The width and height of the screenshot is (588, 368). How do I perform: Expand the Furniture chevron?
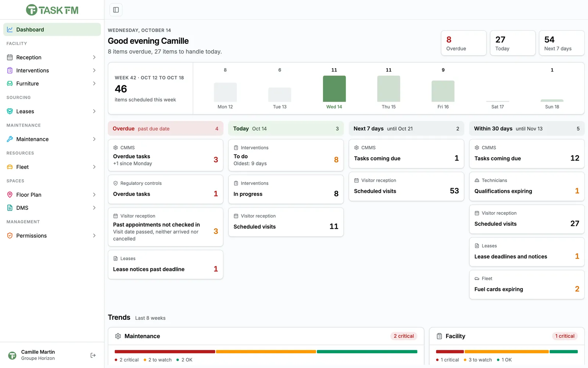[x=94, y=84]
